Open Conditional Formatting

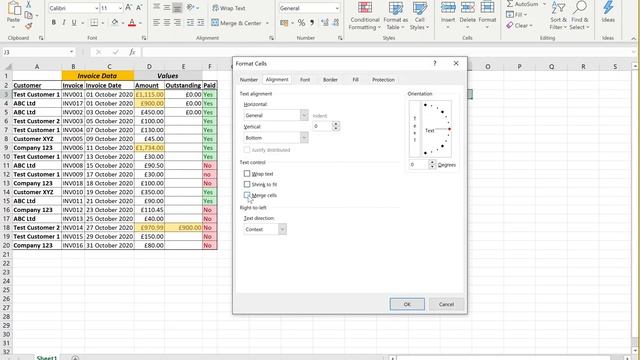coord(364,16)
